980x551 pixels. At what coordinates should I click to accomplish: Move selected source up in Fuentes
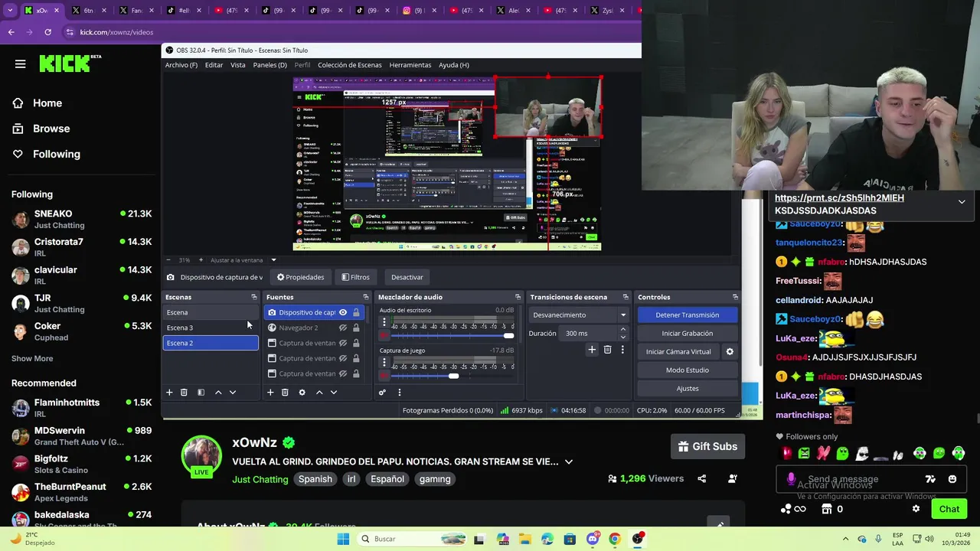coord(319,393)
